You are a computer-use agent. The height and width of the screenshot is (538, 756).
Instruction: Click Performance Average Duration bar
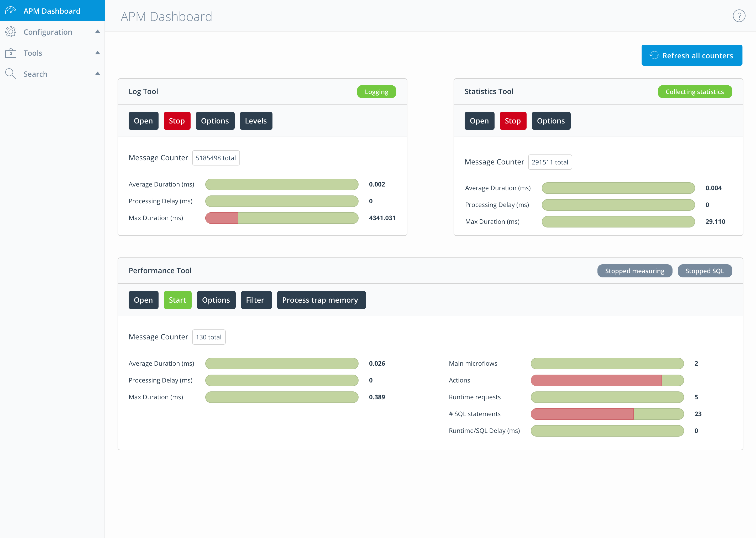coord(282,364)
